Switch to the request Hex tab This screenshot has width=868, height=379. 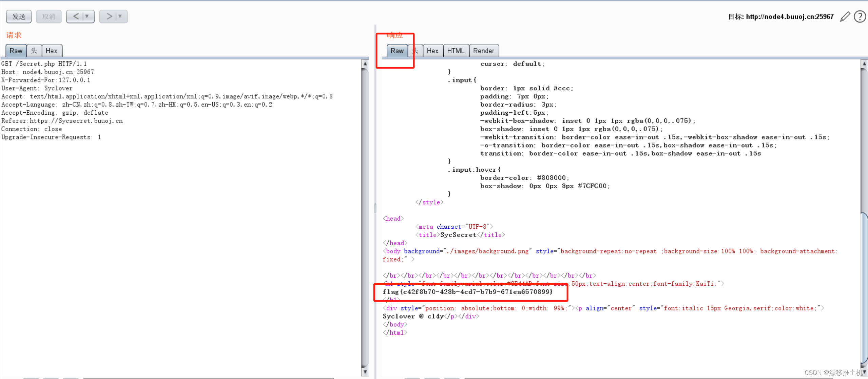pyautogui.click(x=52, y=51)
